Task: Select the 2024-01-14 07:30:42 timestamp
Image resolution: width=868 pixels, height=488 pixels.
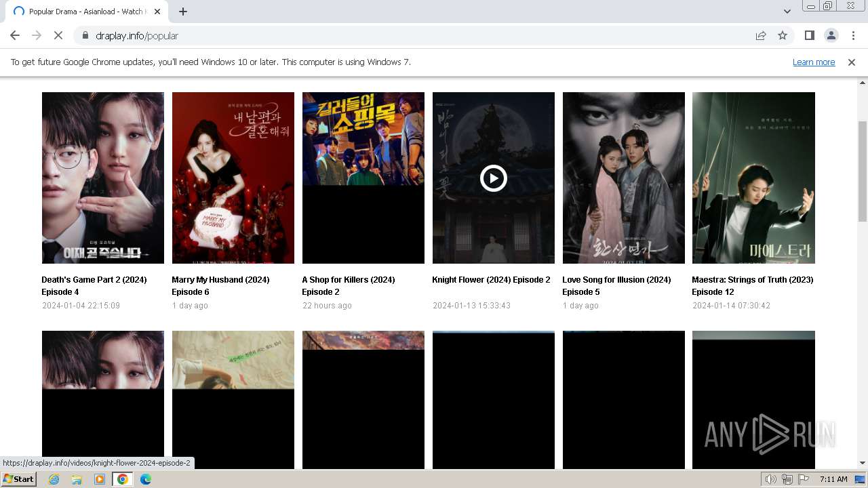Action: 731,306
